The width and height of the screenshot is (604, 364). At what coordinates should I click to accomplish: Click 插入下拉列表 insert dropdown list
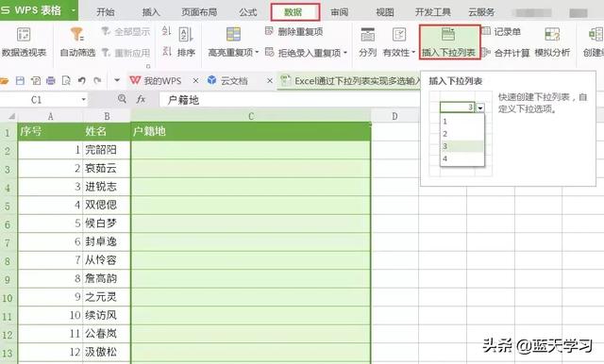(x=449, y=41)
